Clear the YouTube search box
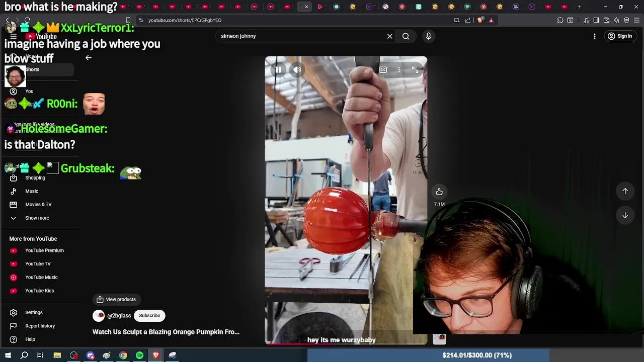The height and width of the screenshot is (362, 644). (389, 36)
